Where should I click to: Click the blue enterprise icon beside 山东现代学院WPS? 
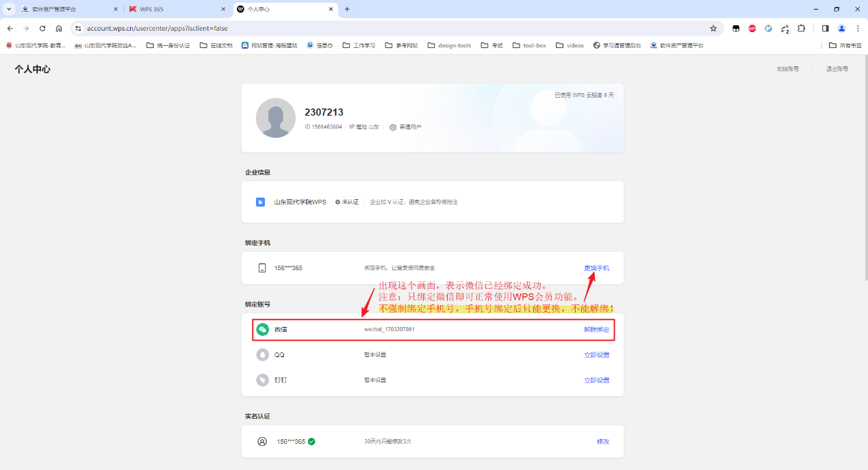point(260,203)
